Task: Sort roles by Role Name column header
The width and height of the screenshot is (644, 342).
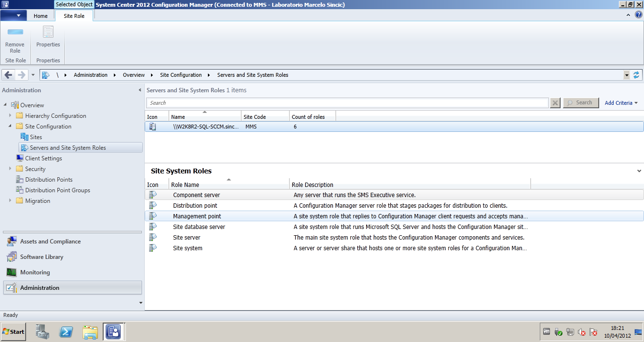Action: [229, 185]
